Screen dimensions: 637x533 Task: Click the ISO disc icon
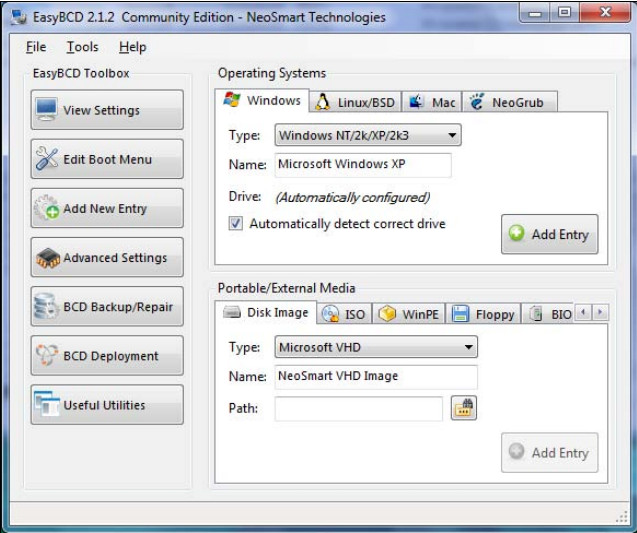click(330, 314)
